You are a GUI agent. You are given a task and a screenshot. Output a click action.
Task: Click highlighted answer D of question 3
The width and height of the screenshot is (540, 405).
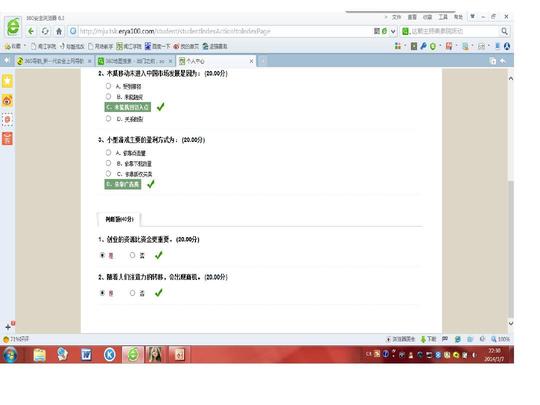click(123, 184)
